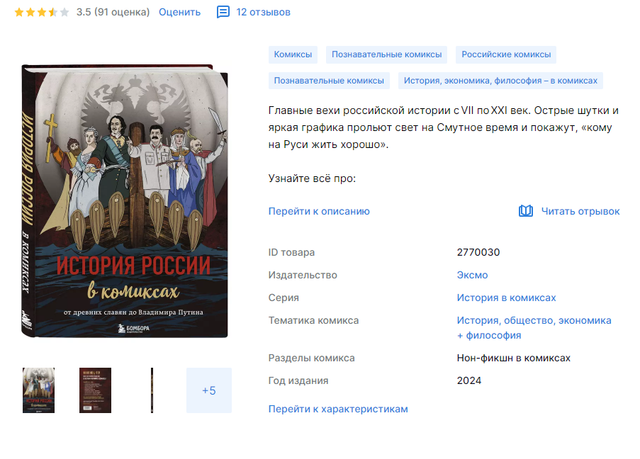The image size is (640, 459).
Task: Open the Эксмо publisher link
Action: click(x=472, y=275)
